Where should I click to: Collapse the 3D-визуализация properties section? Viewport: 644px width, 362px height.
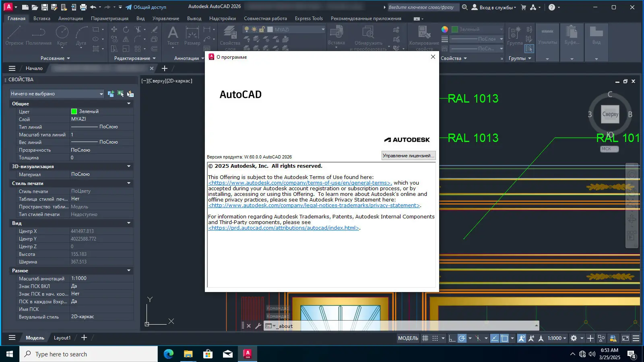[129, 166]
